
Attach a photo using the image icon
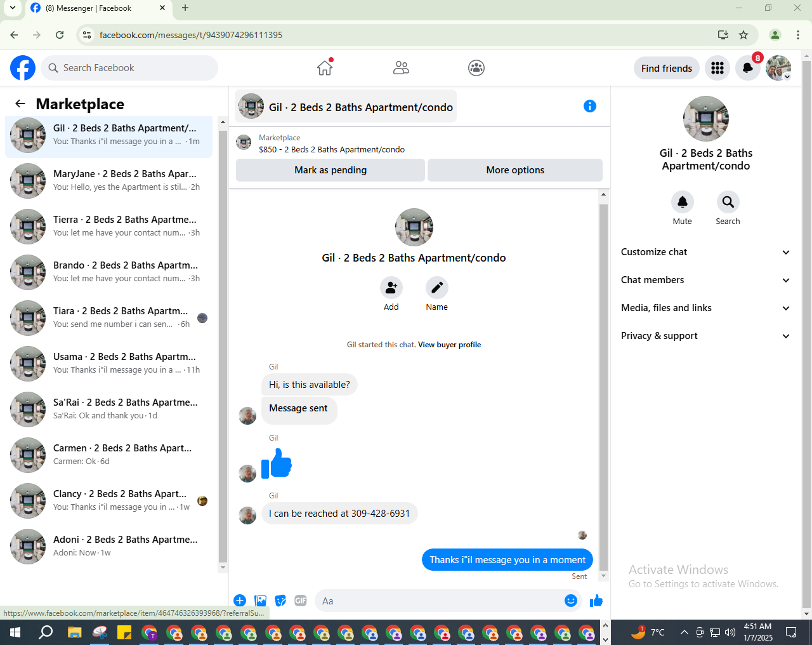260,601
